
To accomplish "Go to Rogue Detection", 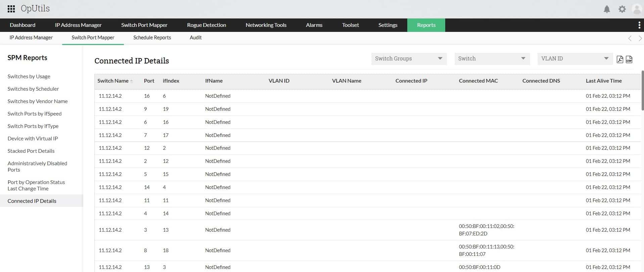I will [206, 25].
